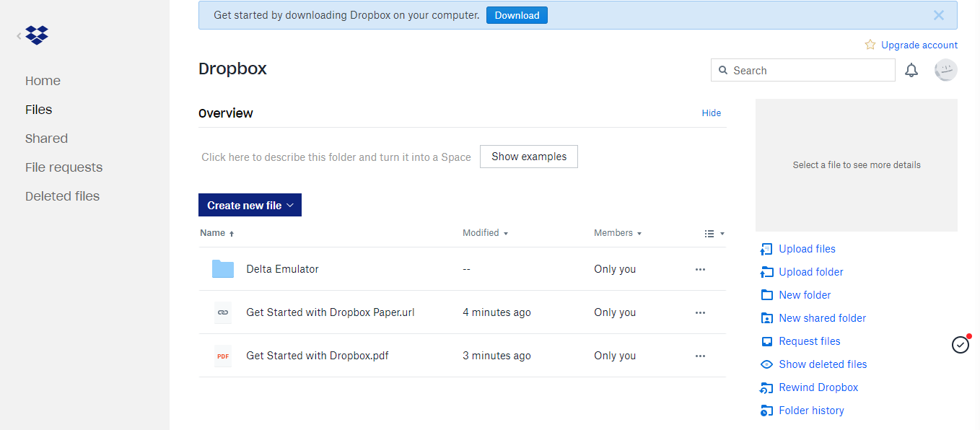Click the Show deleted files eye icon
Image resolution: width=980 pixels, height=430 pixels.
[766, 364]
